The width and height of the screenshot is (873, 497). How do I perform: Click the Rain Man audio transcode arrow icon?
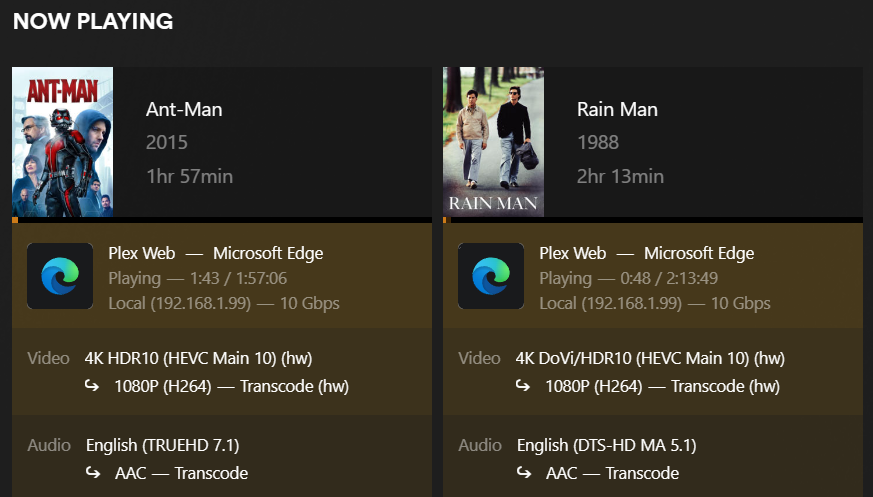click(x=524, y=473)
